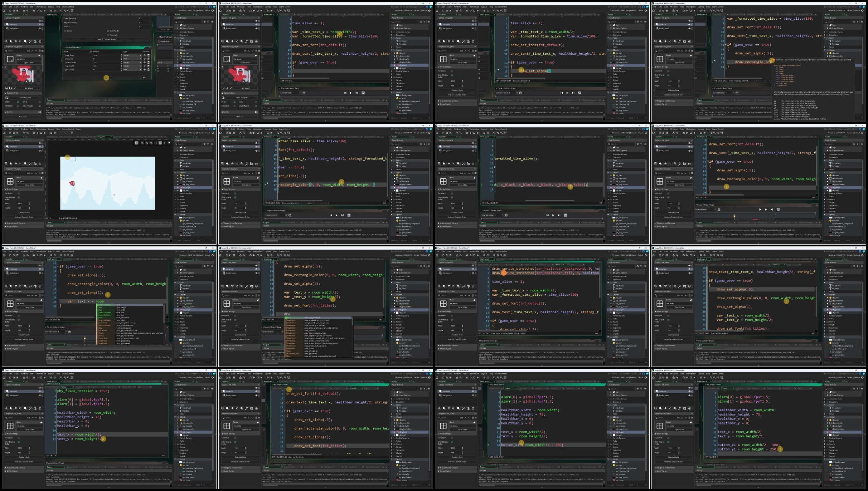Toggle the grid icon in room editor toolbar

(x=136, y=143)
